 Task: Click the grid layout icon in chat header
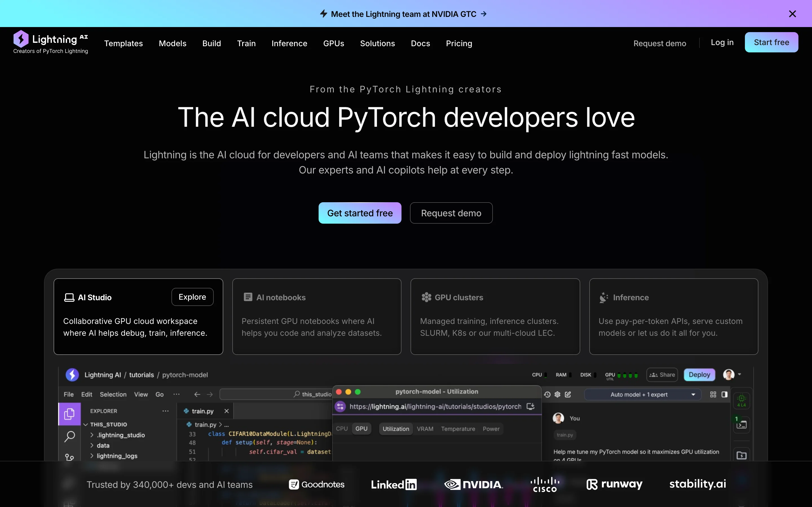pyautogui.click(x=713, y=394)
